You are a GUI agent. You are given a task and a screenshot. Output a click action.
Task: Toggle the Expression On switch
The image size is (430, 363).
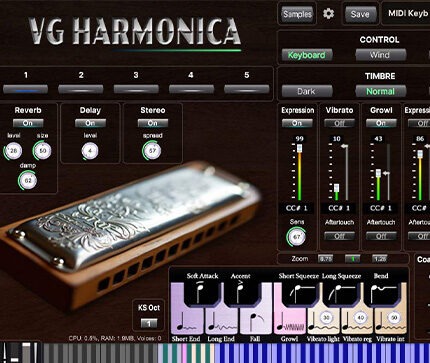297,123
